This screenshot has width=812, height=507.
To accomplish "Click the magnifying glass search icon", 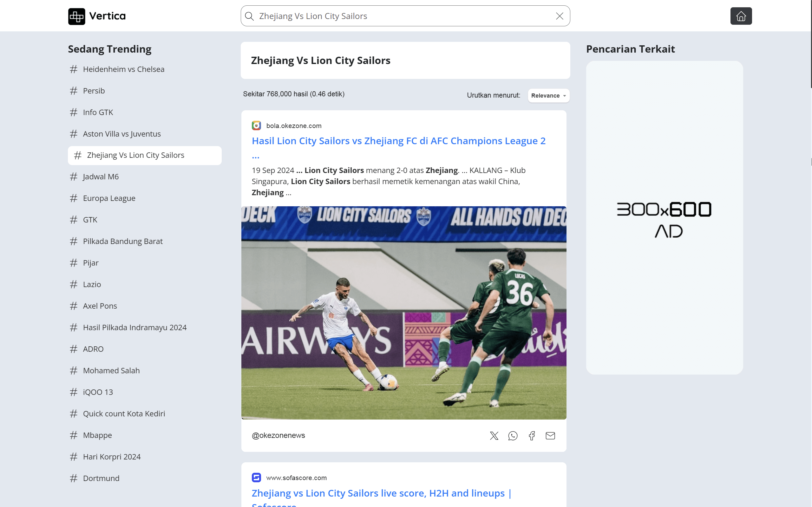I will click(249, 16).
